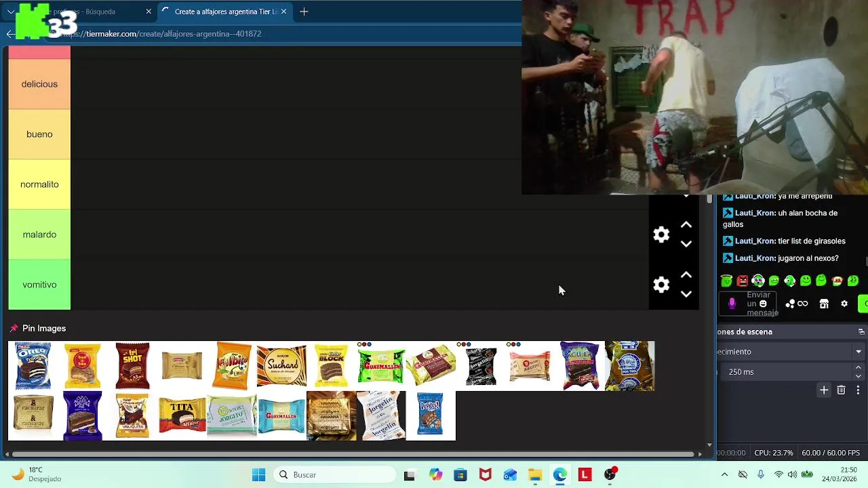Pick the Tri Shot alfajor image
The image size is (868, 488).
click(x=132, y=366)
